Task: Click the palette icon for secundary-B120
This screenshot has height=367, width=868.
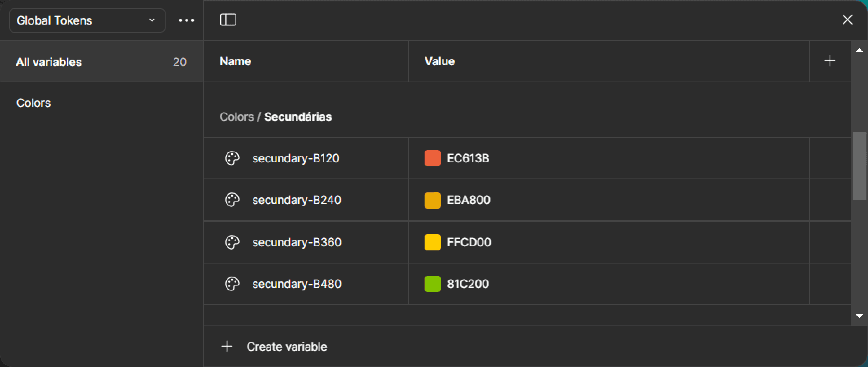Action: pos(232,158)
